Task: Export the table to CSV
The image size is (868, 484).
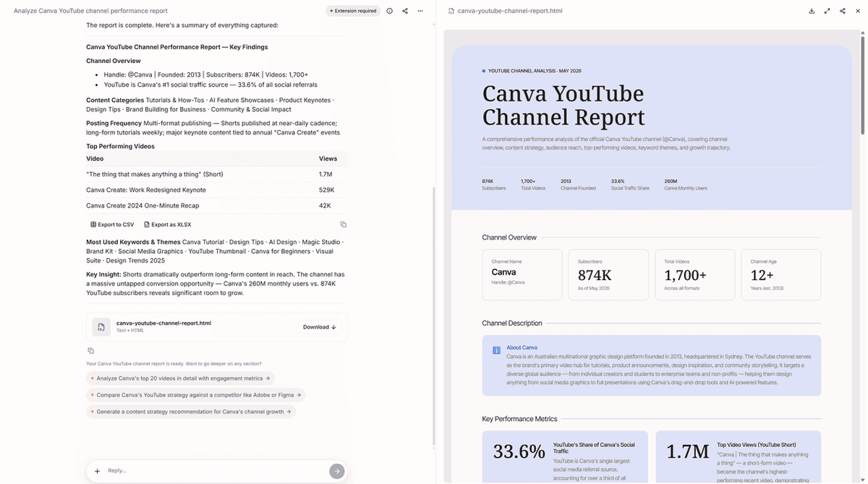Action: pyautogui.click(x=112, y=225)
